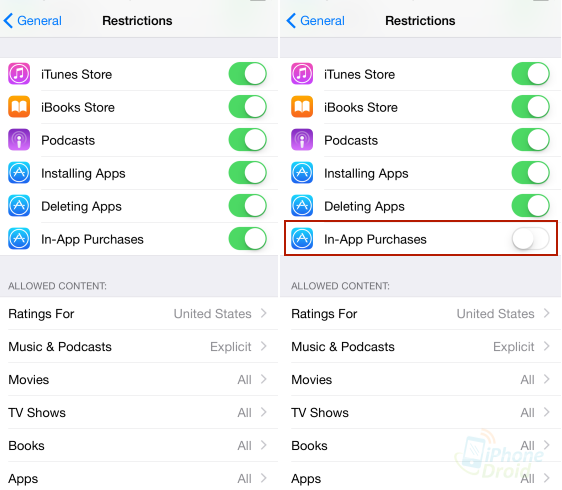Viewport: 562px width, 490px height.
Task: Open TV Shows row in right panel
Action: click(420, 413)
